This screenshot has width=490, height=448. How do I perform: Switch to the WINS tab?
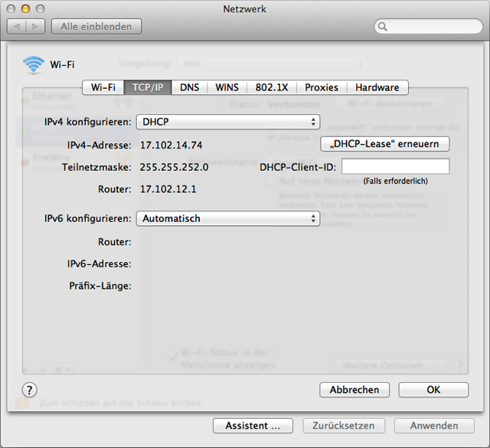(227, 87)
